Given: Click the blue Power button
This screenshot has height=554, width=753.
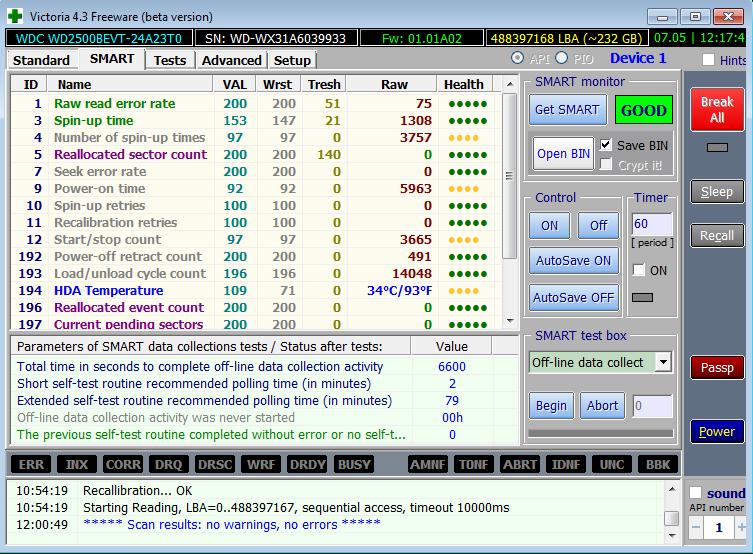Looking at the screenshot, I should click(x=717, y=432).
